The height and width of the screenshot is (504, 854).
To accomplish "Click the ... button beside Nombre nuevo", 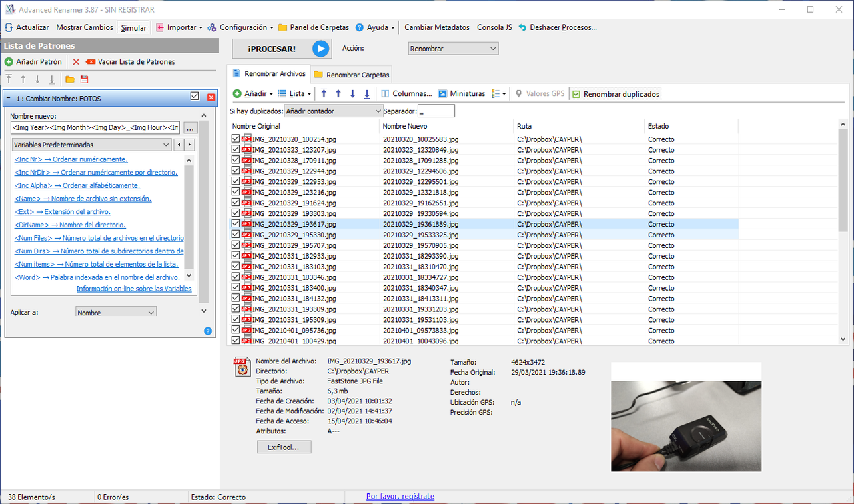I will pos(190,127).
